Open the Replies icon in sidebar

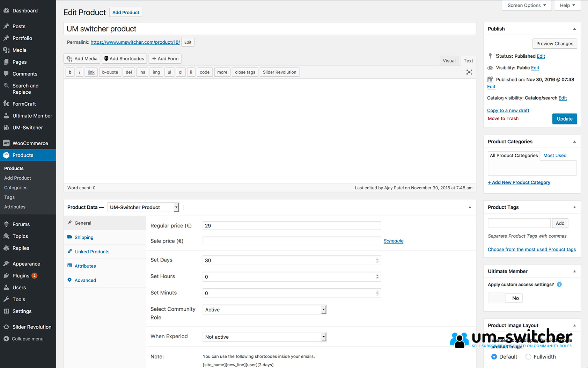click(x=6, y=248)
